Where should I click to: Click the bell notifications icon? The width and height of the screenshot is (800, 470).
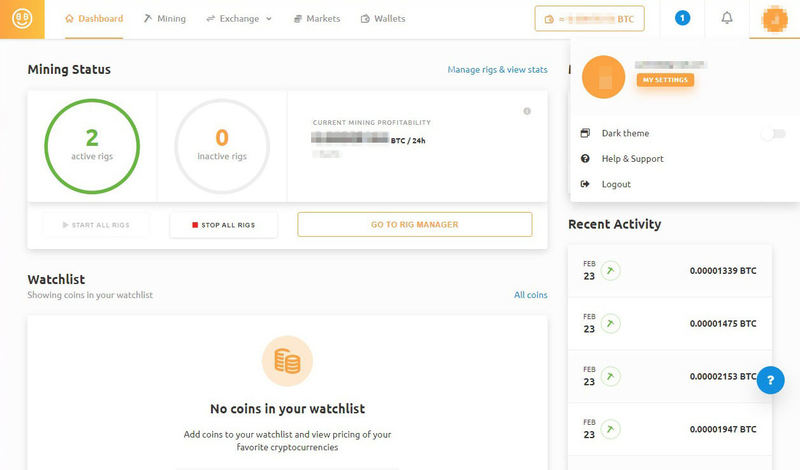[727, 18]
